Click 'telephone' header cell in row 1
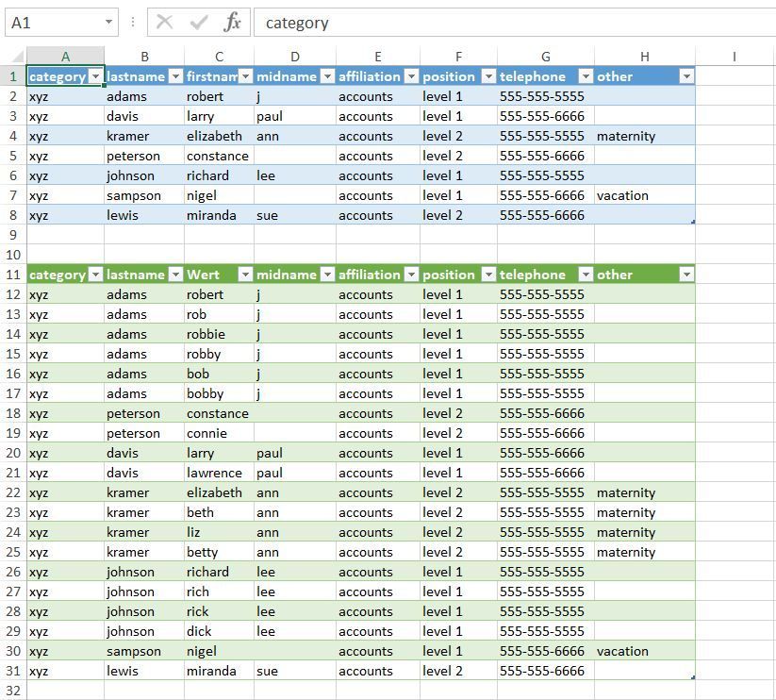 pyautogui.click(x=546, y=76)
